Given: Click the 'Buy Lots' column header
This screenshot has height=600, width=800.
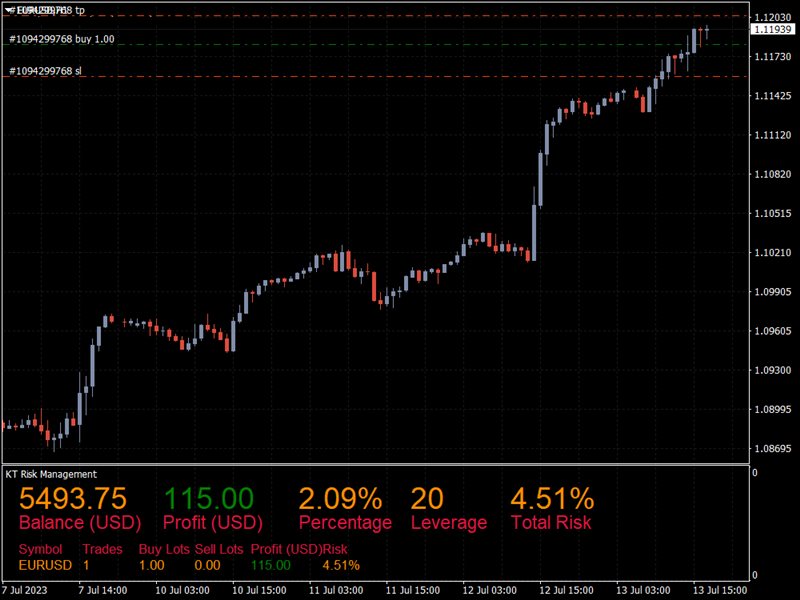Looking at the screenshot, I should click(x=164, y=549).
